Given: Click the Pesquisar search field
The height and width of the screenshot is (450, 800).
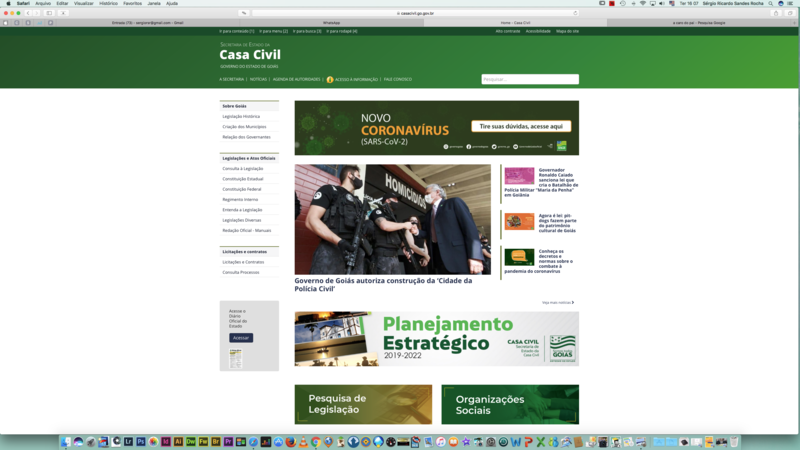Looking at the screenshot, I should [529, 79].
